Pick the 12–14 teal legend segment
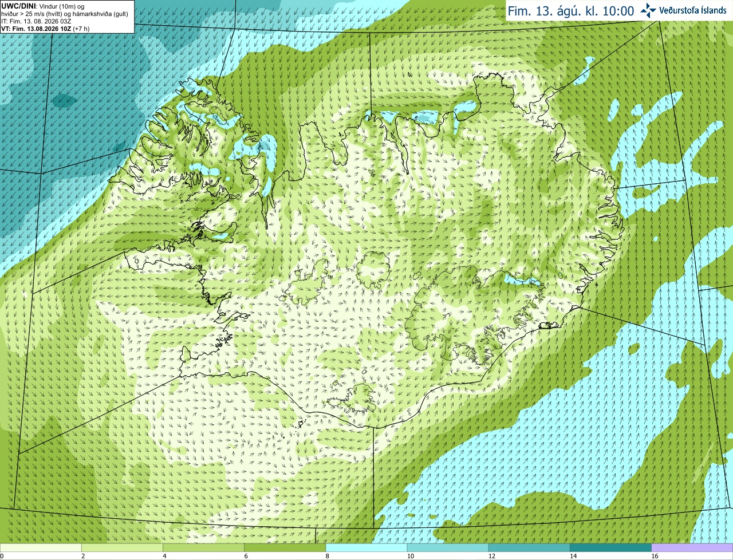 coord(529,548)
